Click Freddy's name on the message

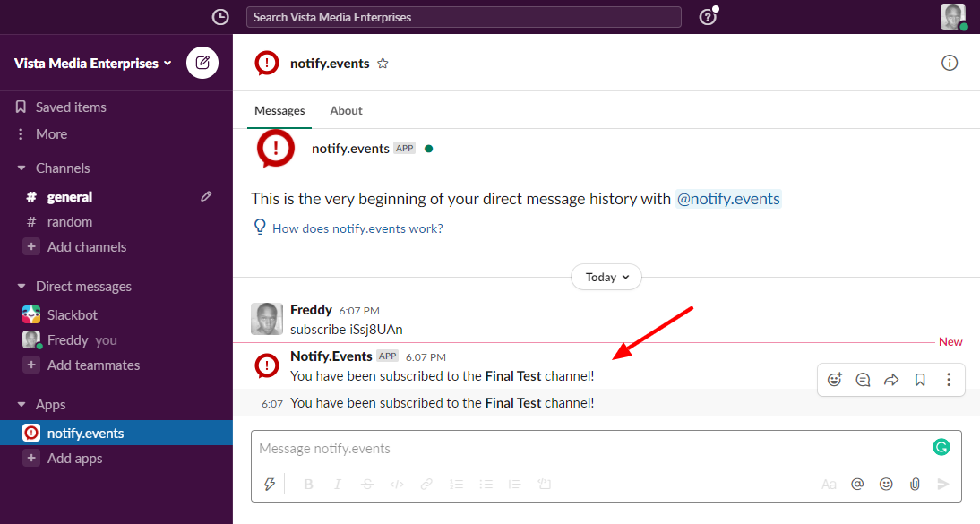pos(311,310)
